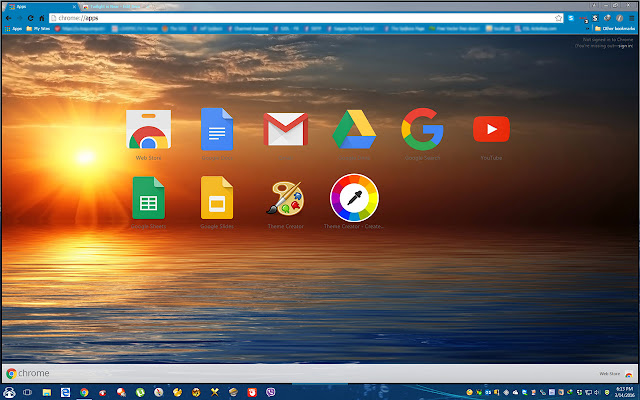Open the color-wheel eyedropper Theme Creator app
This screenshot has height=400, width=640.
coord(354,198)
